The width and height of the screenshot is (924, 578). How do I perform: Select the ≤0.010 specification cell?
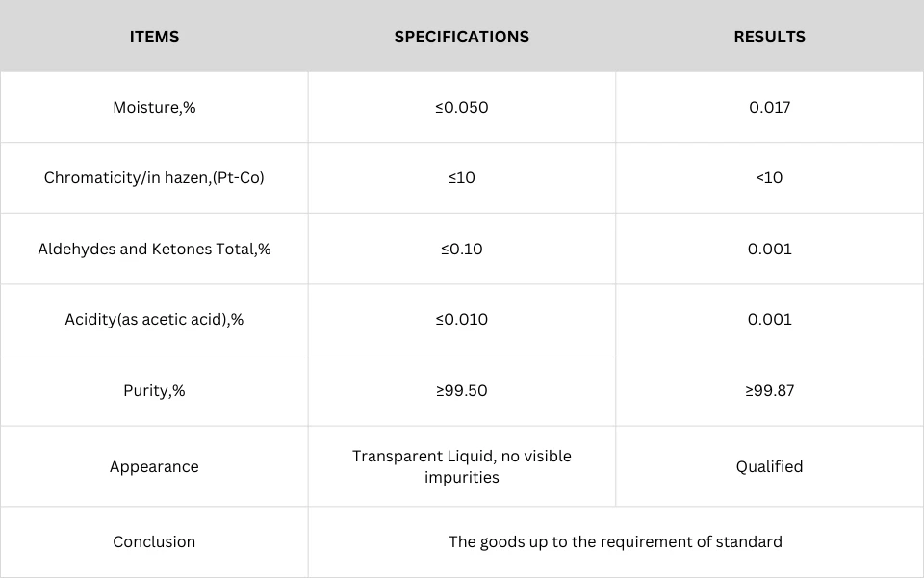coord(461,319)
